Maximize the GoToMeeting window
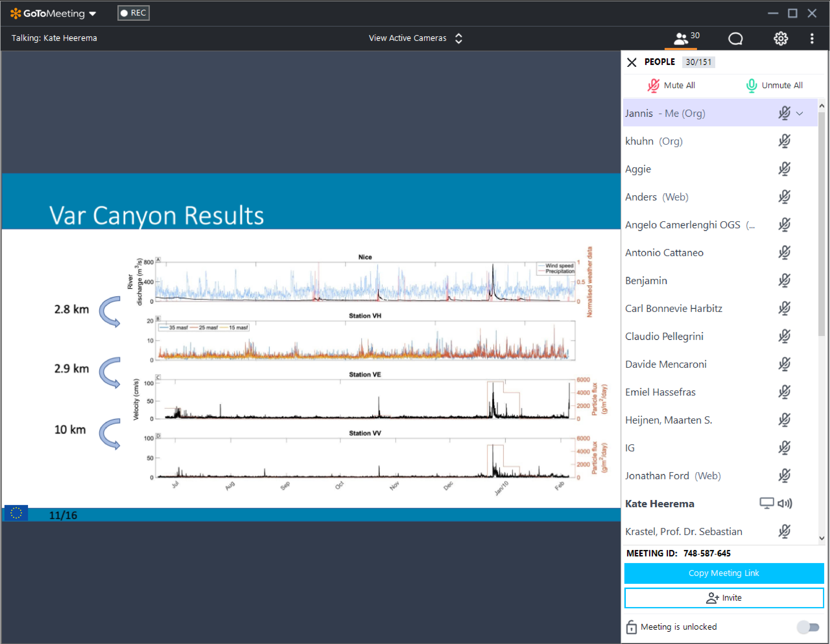This screenshot has width=830, height=644. pyautogui.click(x=792, y=13)
